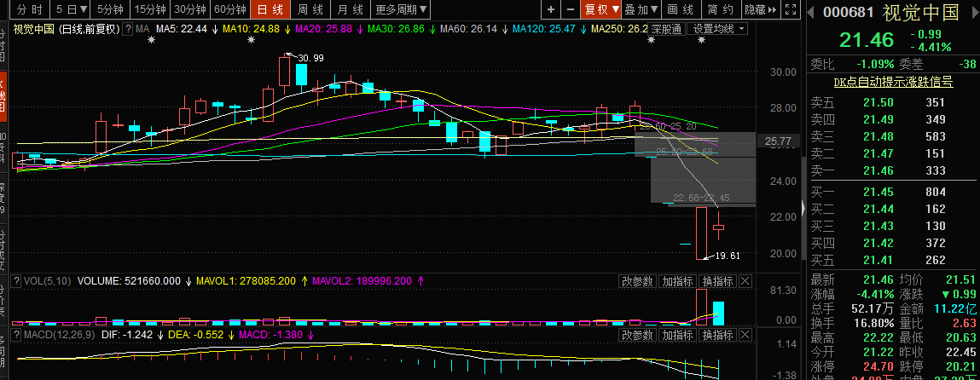980x380 pixels.
Task: Open the 复权 adjustment dropdown
Action: click(x=600, y=10)
